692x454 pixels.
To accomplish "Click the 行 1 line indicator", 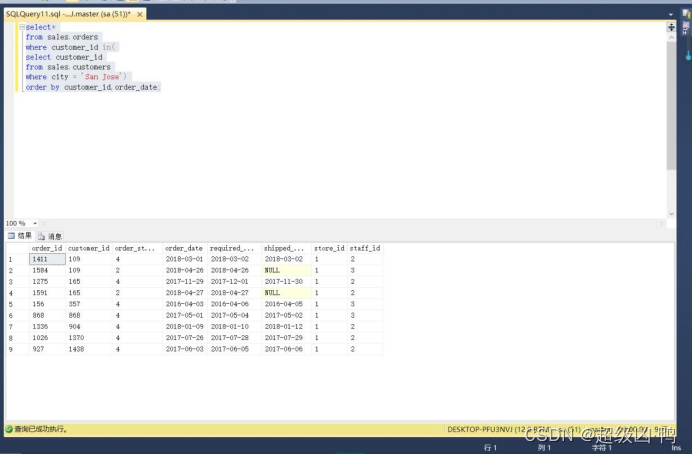I will click(490, 448).
